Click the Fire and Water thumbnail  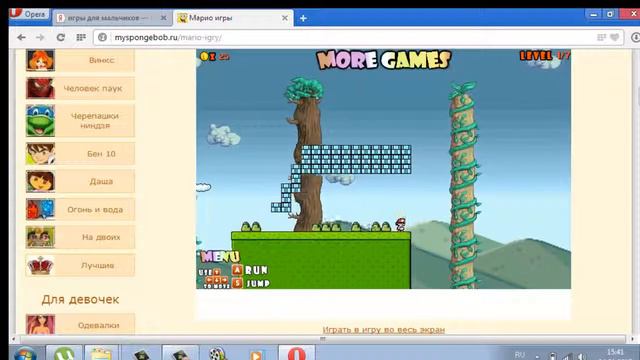click(x=40, y=209)
